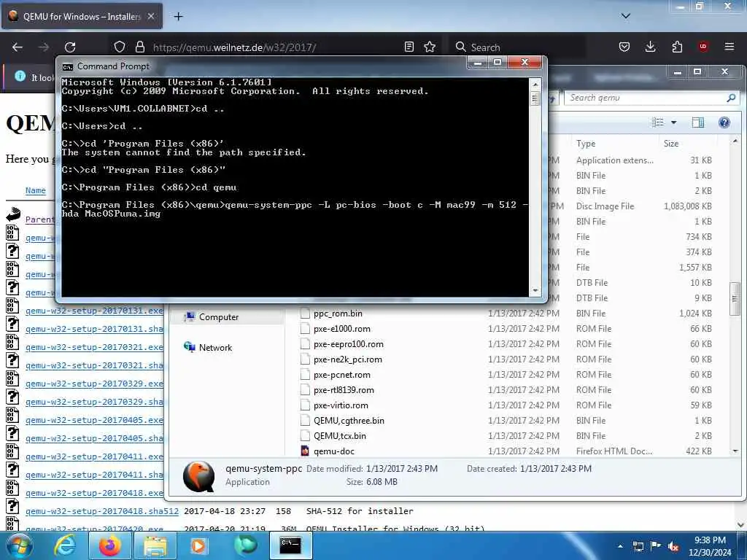Open qemu-w32-setup-20170405.exe link
The height and width of the screenshot is (560, 747).
[x=94, y=420]
